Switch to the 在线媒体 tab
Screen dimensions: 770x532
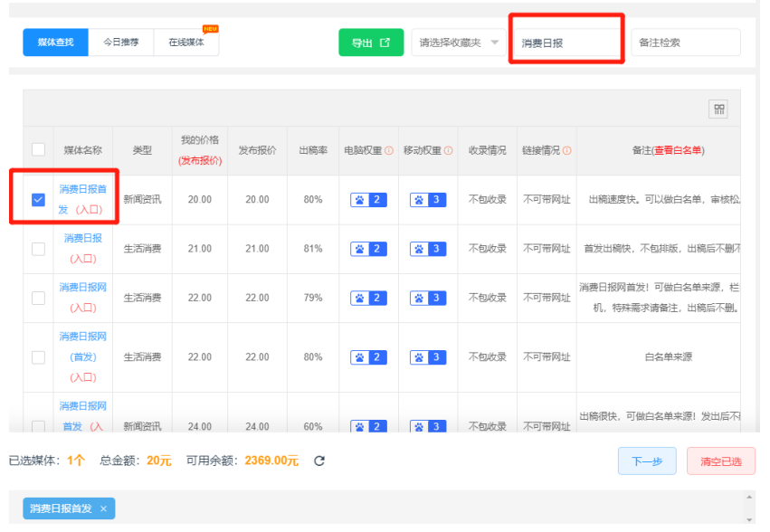[185, 43]
